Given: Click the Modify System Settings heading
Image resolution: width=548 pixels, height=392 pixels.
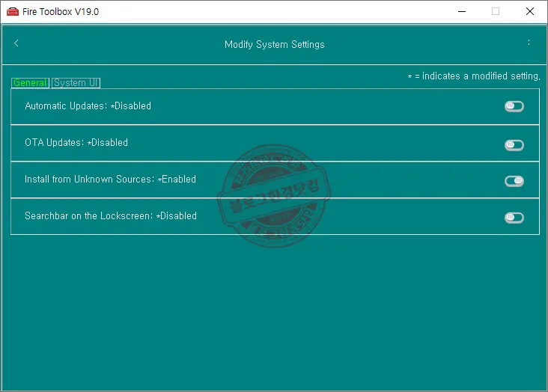Looking at the screenshot, I should coord(274,45).
